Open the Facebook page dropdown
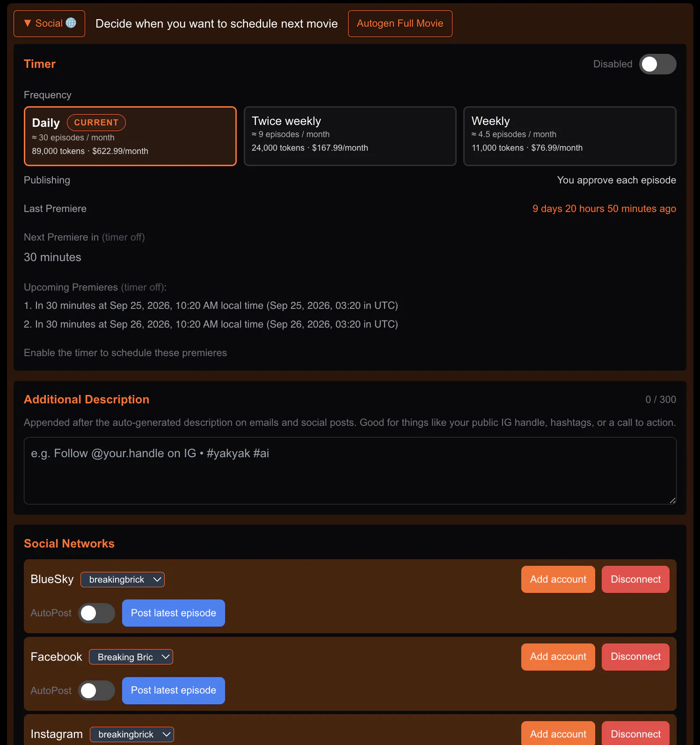The width and height of the screenshot is (700, 745). coord(131,657)
